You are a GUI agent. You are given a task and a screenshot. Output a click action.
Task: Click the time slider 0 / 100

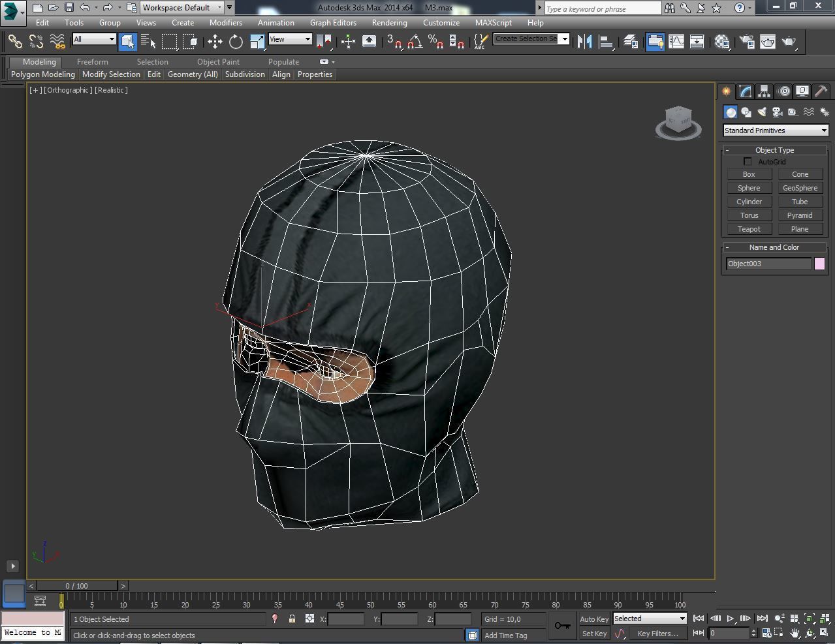coord(76,586)
